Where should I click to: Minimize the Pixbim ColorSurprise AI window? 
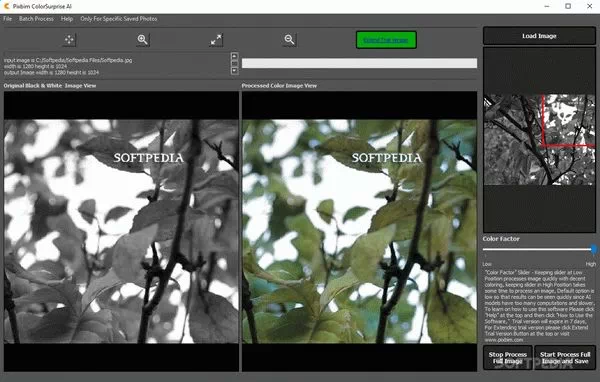point(547,6)
